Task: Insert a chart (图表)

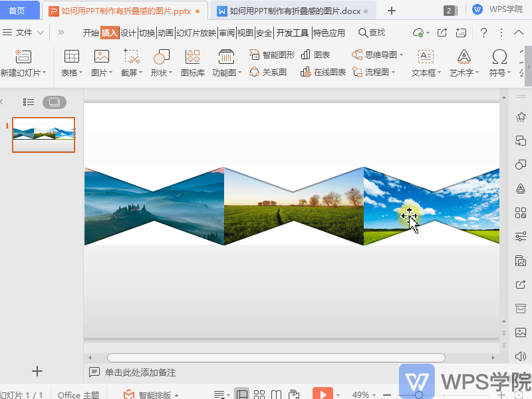Action: coord(315,55)
